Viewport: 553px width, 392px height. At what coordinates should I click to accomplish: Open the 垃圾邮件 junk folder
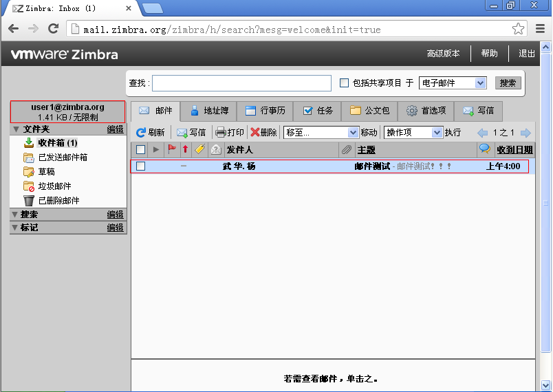pos(54,186)
